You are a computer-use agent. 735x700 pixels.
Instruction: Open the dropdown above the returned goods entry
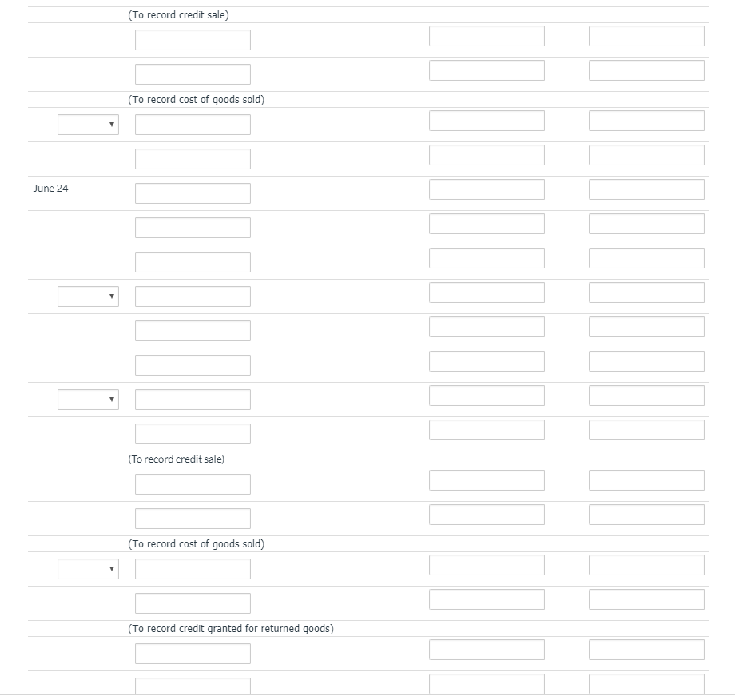(x=88, y=568)
